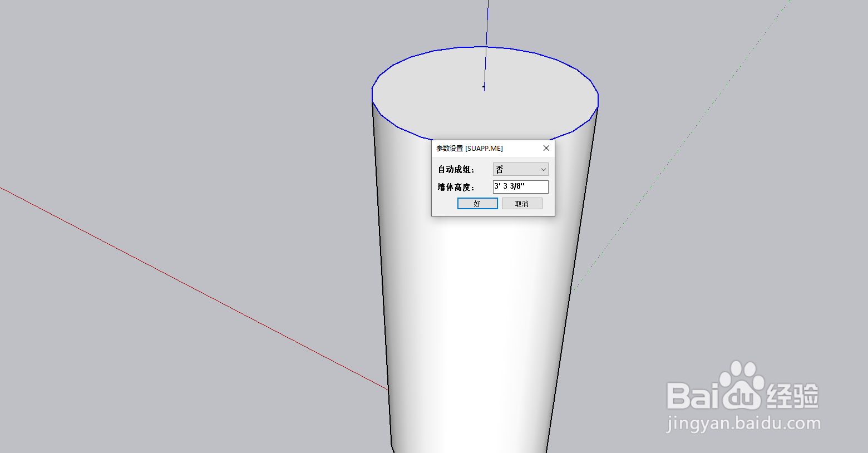The image size is (868, 453).
Task: Open the 自动成组 dropdown
Action: click(x=520, y=169)
